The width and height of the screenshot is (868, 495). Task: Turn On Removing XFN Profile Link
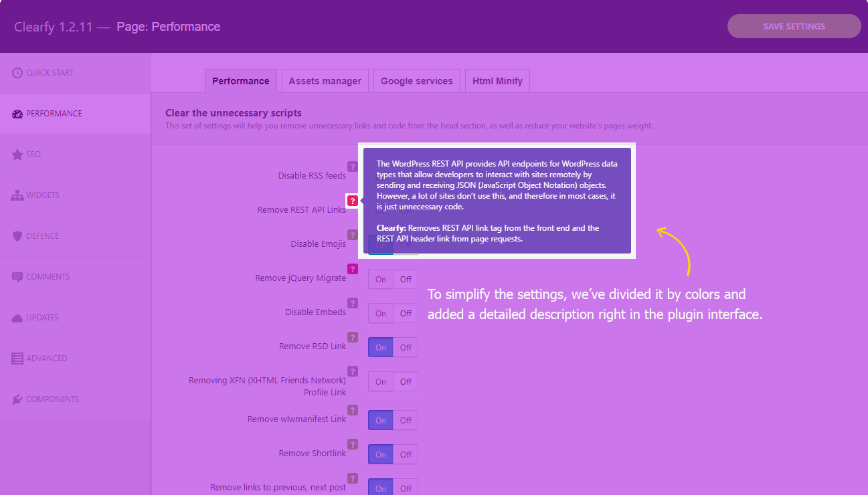coord(381,381)
